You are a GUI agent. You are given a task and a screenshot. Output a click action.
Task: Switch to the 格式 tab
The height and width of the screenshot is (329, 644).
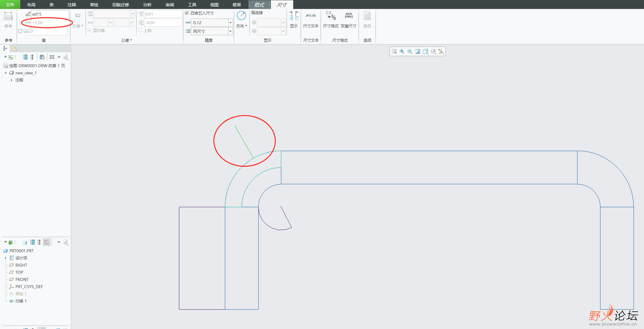click(259, 5)
